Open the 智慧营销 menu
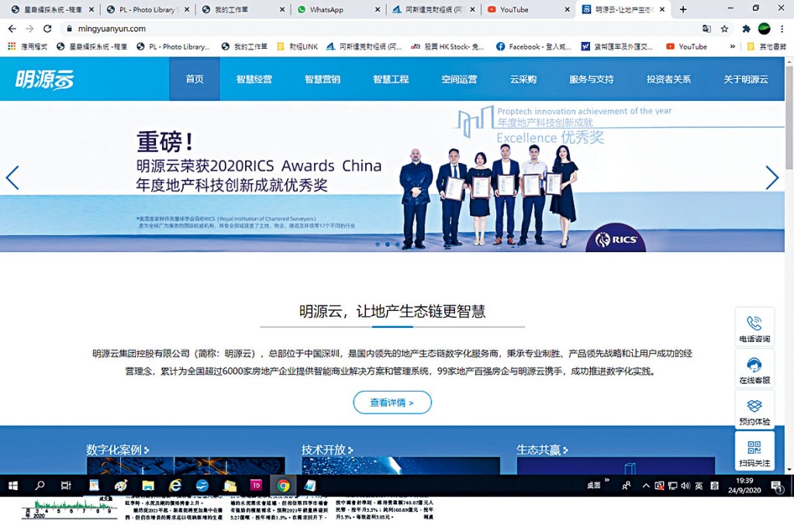The height and width of the screenshot is (532, 794). click(x=322, y=79)
